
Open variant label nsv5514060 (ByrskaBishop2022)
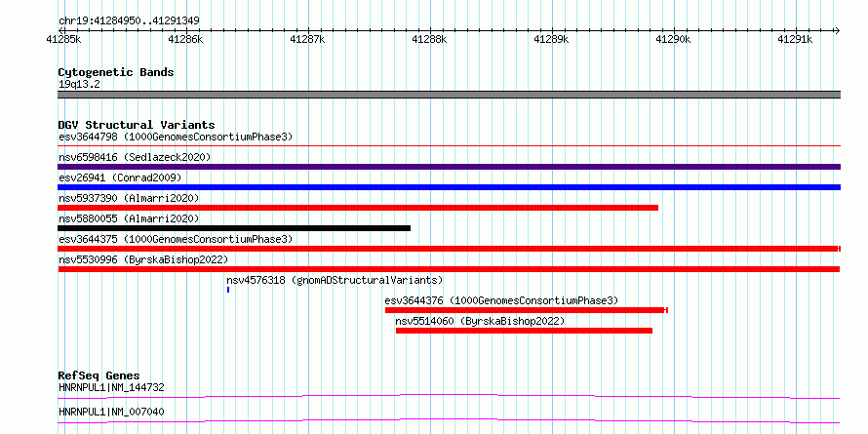(x=480, y=321)
